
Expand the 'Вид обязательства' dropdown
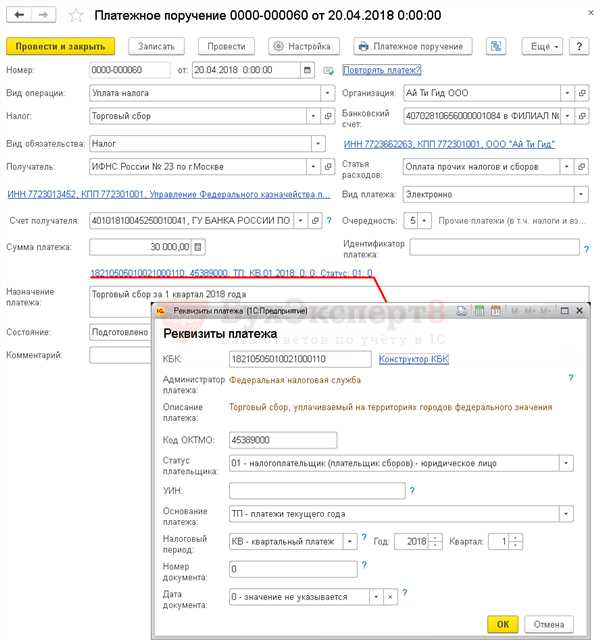pyautogui.click(x=318, y=144)
